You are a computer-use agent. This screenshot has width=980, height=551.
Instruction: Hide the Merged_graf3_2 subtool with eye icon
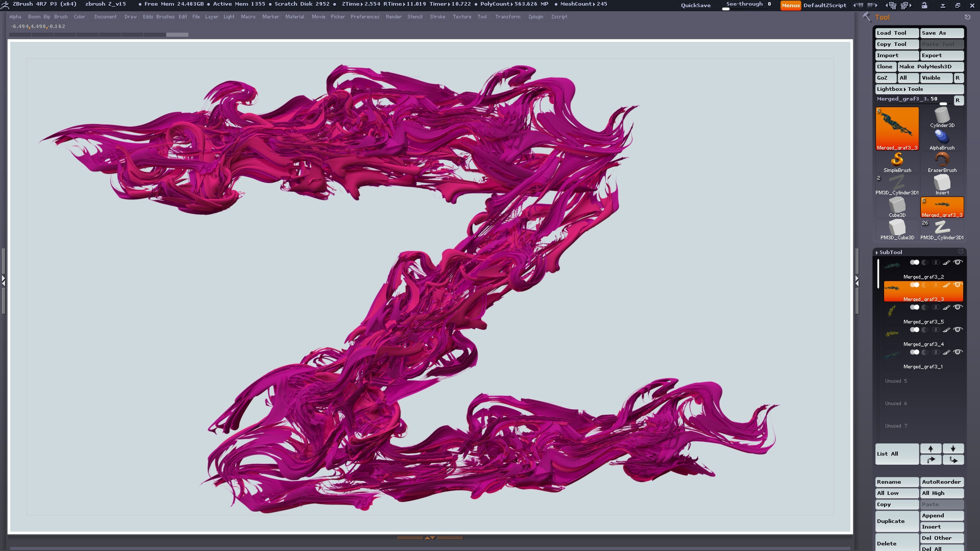pos(958,262)
